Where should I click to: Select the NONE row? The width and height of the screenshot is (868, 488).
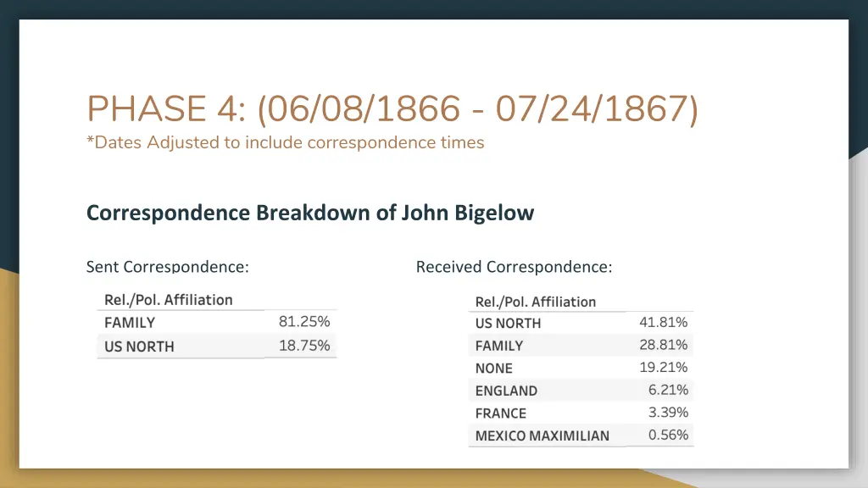tap(581, 368)
